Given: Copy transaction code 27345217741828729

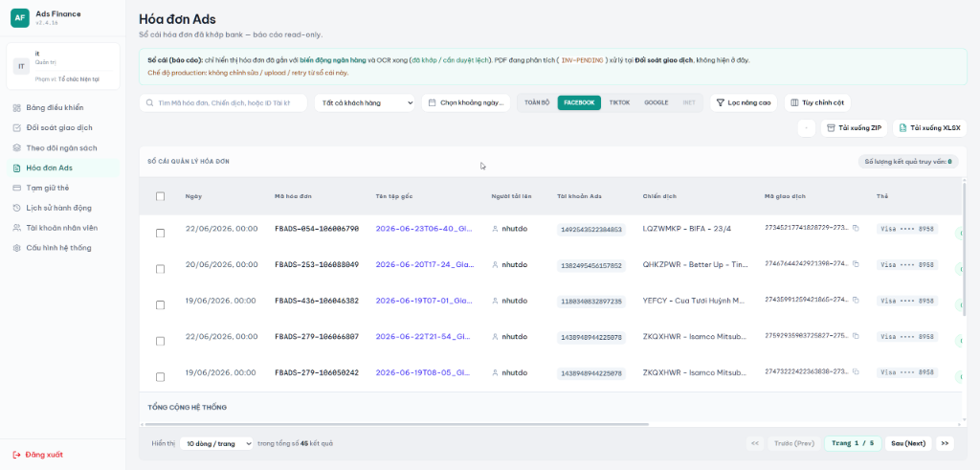Looking at the screenshot, I should 856,228.
